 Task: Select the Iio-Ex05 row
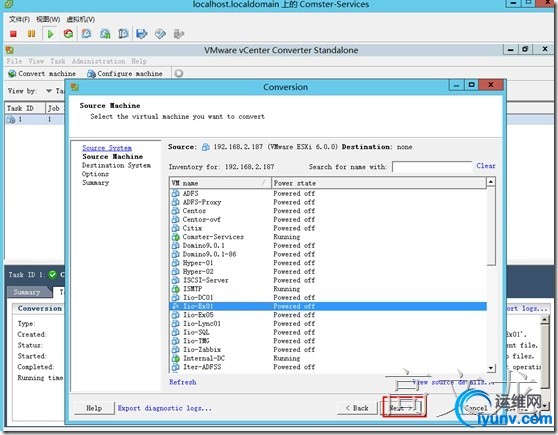pos(328,315)
